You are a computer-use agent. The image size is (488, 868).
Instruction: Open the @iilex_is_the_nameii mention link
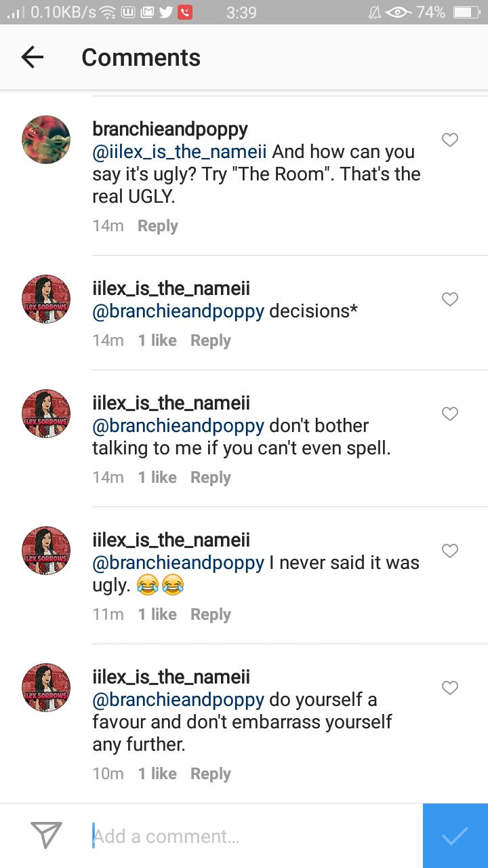pos(180,152)
